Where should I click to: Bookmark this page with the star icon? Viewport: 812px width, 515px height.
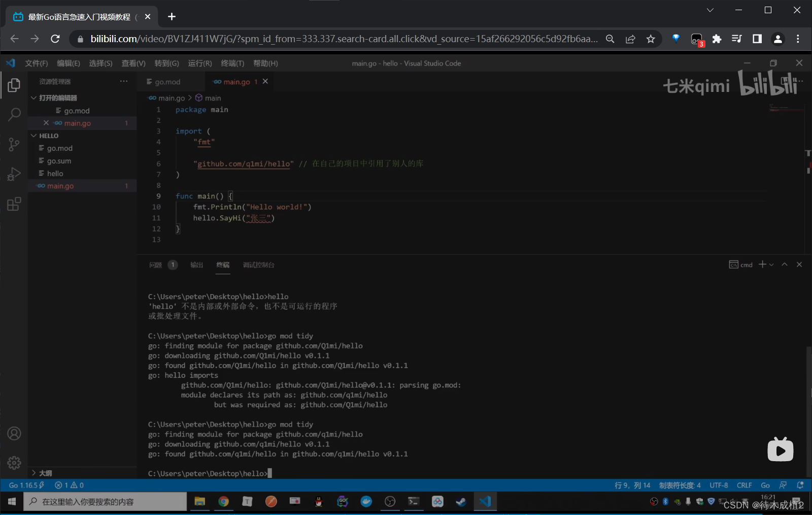651,39
